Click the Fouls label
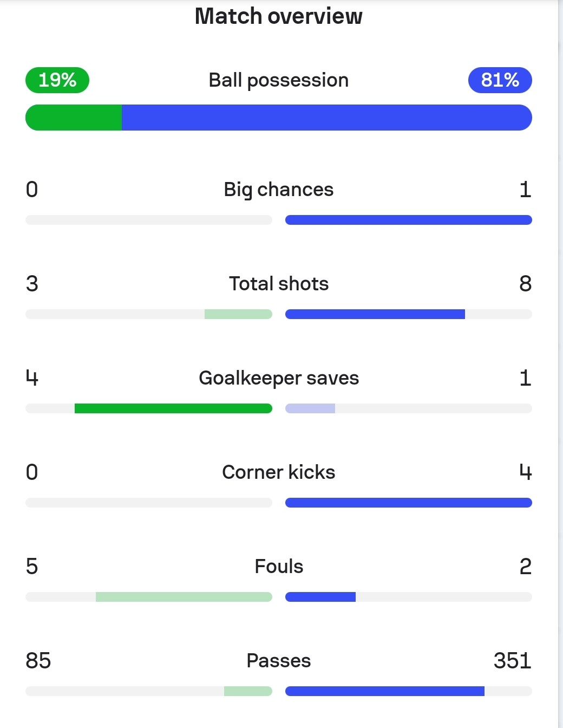Viewport: 563px width, 728px height. 278,567
